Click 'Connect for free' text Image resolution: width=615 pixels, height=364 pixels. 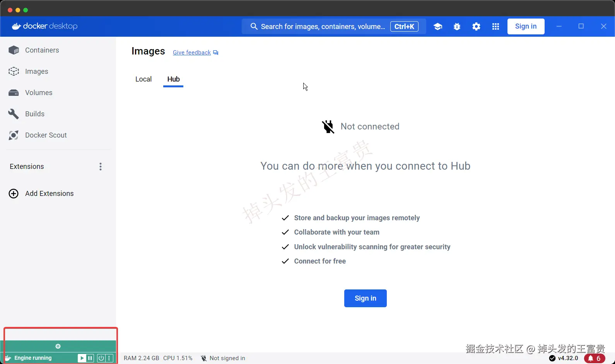point(320,261)
